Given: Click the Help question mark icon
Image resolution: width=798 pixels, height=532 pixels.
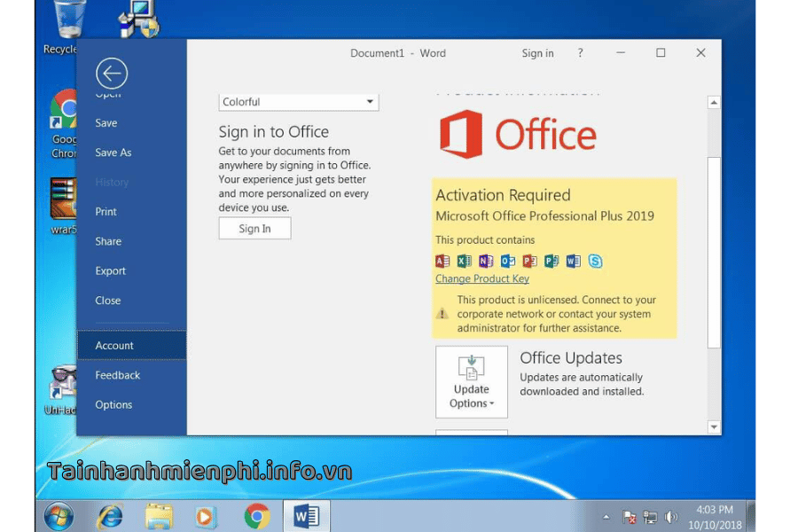Looking at the screenshot, I should pyautogui.click(x=581, y=53).
